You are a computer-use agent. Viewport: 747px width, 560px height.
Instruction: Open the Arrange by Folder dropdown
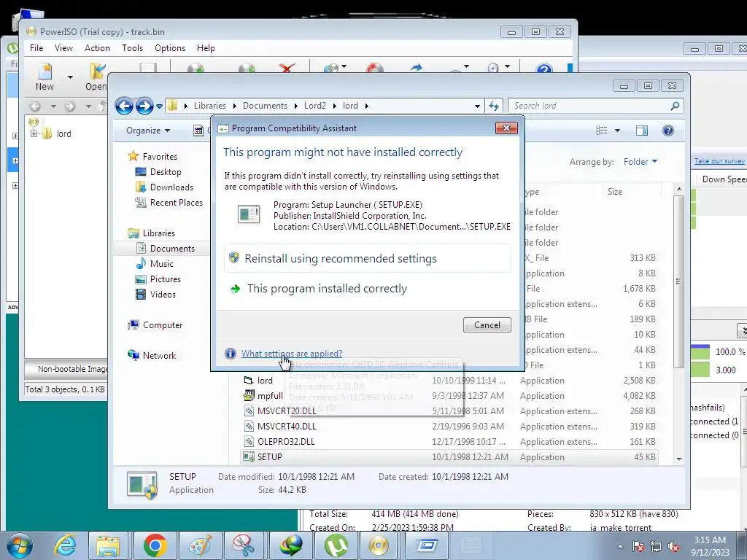pos(640,162)
